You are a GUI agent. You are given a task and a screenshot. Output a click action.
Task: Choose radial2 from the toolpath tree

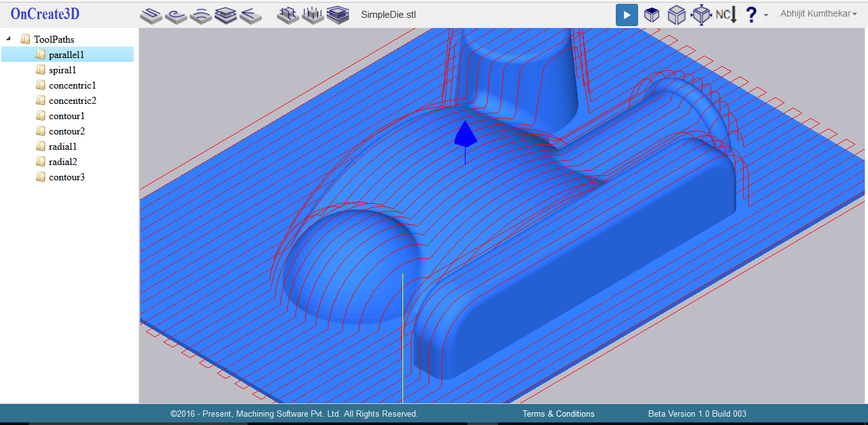63,162
